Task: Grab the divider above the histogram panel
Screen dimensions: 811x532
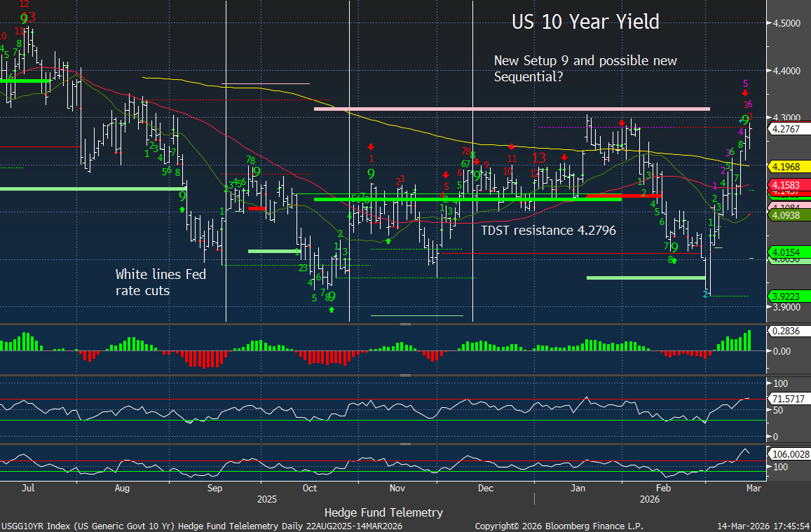Action: (405, 325)
